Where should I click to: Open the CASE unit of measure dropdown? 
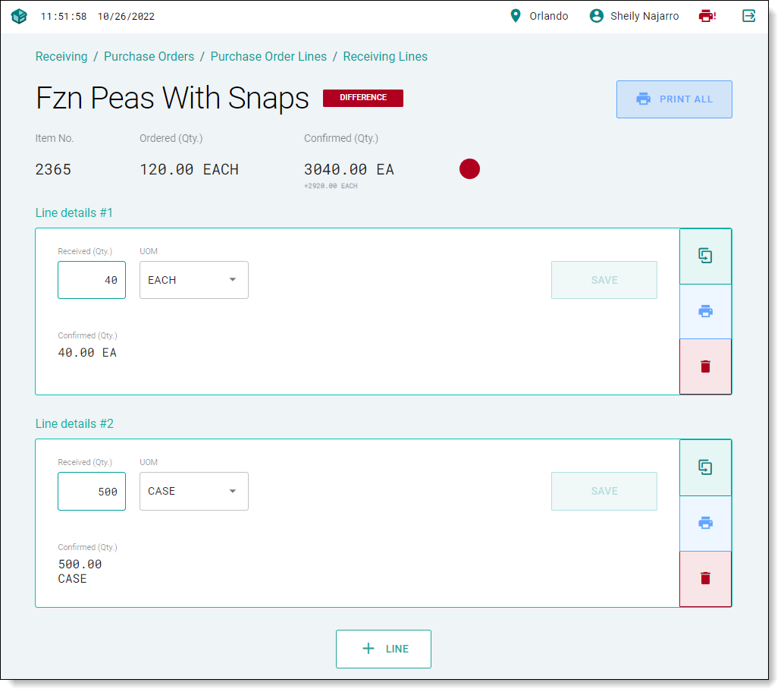(194, 491)
